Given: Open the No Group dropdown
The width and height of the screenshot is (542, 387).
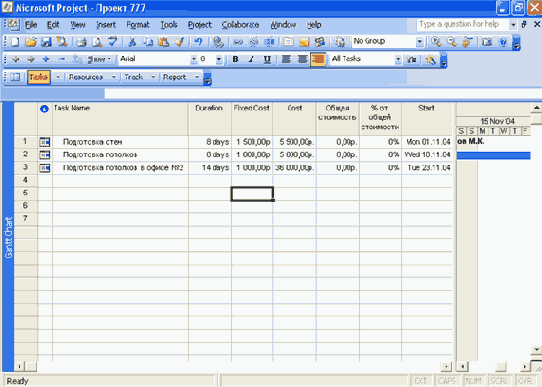Looking at the screenshot, I should click(x=419, y=42).
